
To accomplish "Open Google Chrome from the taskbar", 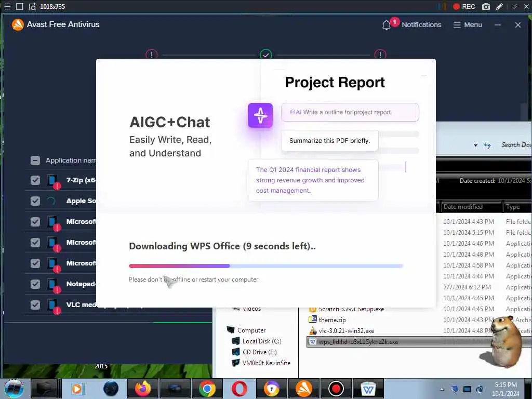I will (x=207, y=389).
